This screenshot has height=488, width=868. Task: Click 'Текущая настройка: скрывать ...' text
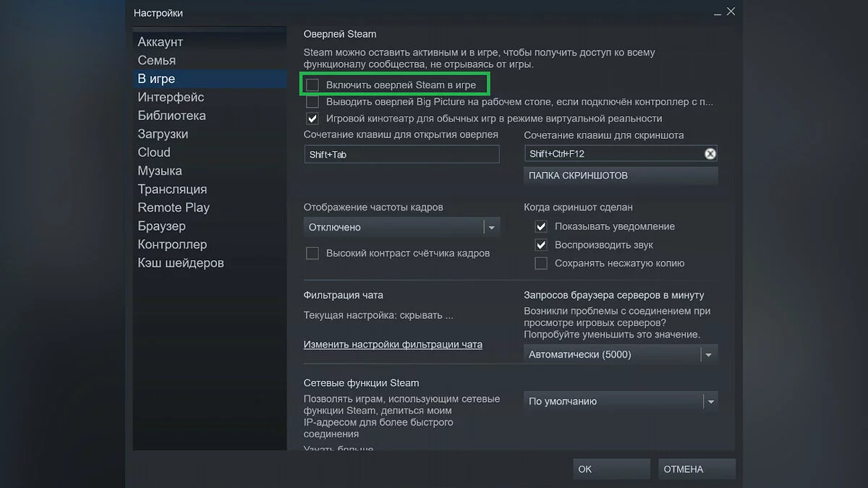(378, 315)
